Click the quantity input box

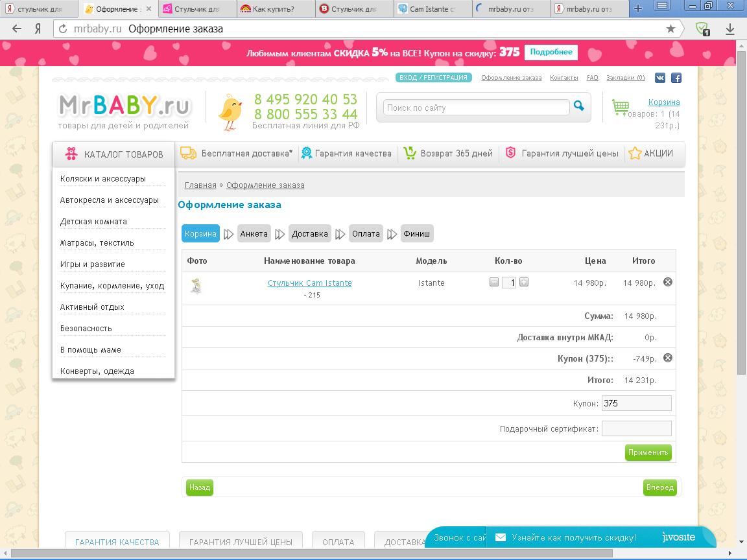click(509, 283)
